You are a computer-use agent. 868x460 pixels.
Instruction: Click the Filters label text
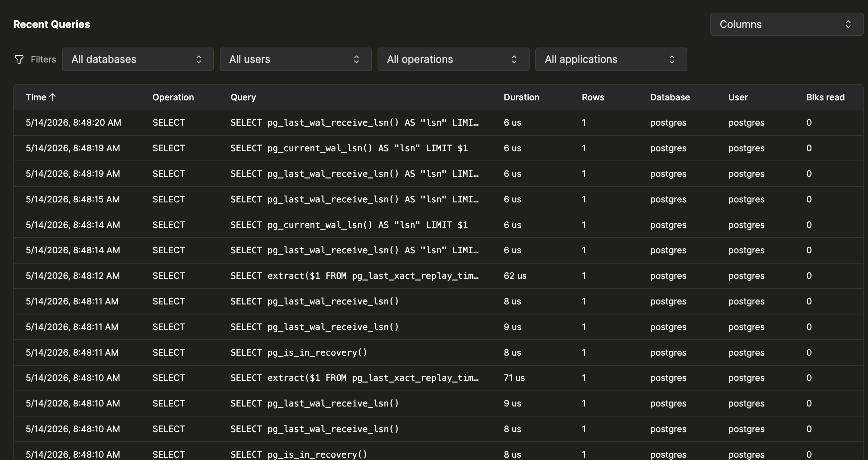coord(43,59)
